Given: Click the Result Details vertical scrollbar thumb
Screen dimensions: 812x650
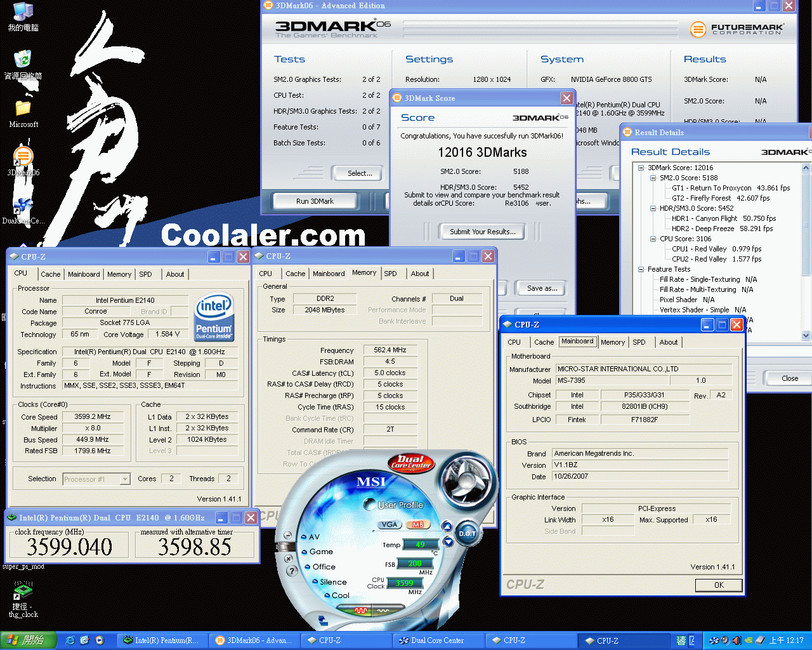Looking at the screenshot, I should click(x=806, y=224).
